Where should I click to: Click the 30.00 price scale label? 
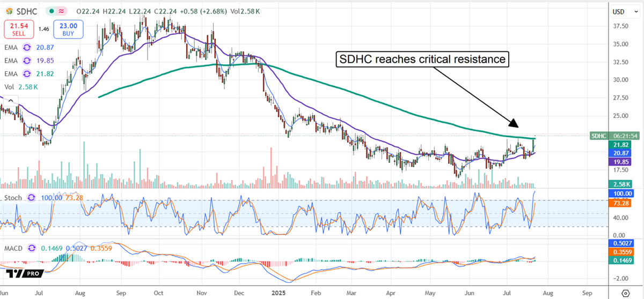pos(621,80)
